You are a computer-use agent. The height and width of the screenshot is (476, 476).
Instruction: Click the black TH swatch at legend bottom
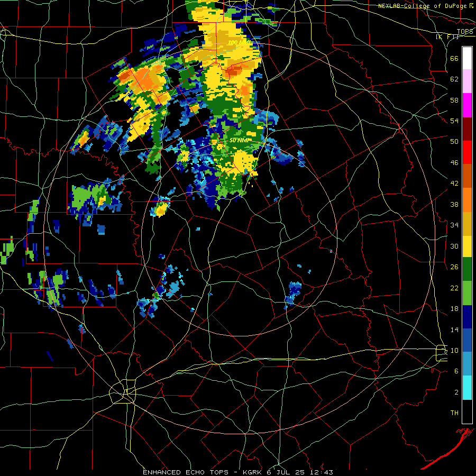pos(467,411)
